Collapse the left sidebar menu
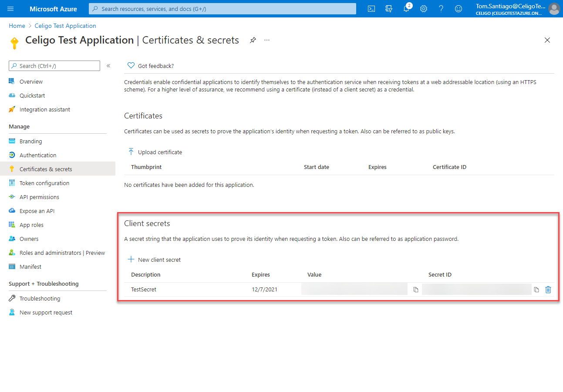This screenshot has width=563, height=392. 108,66
